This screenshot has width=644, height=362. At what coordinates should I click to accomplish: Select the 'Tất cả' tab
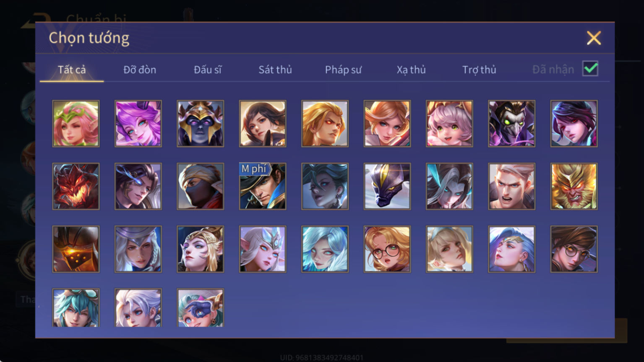[72, 70]
